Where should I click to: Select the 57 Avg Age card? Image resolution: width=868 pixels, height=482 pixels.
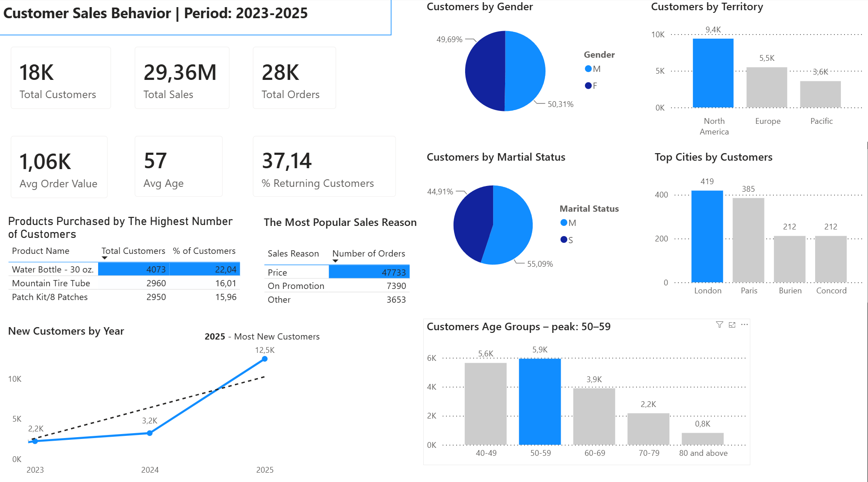click(x=179, y=166)
